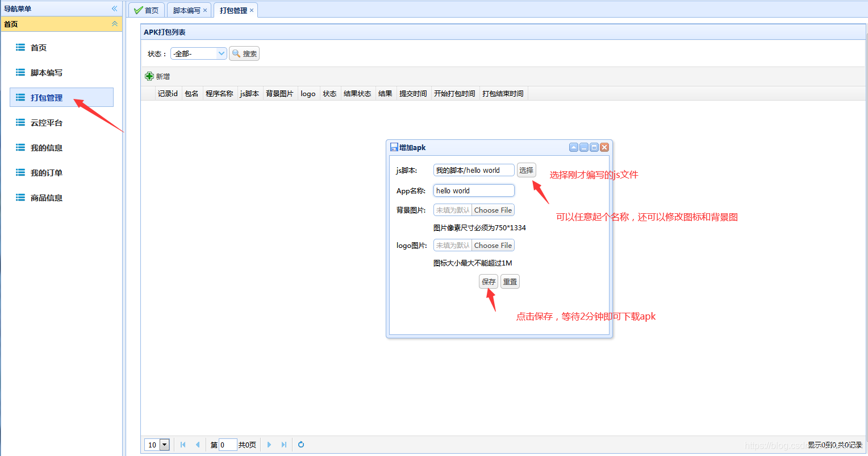868x456 pixels.
Task: Collapse the 首页 accordion section
Action: pyautogui.click(x=114, y=24)
